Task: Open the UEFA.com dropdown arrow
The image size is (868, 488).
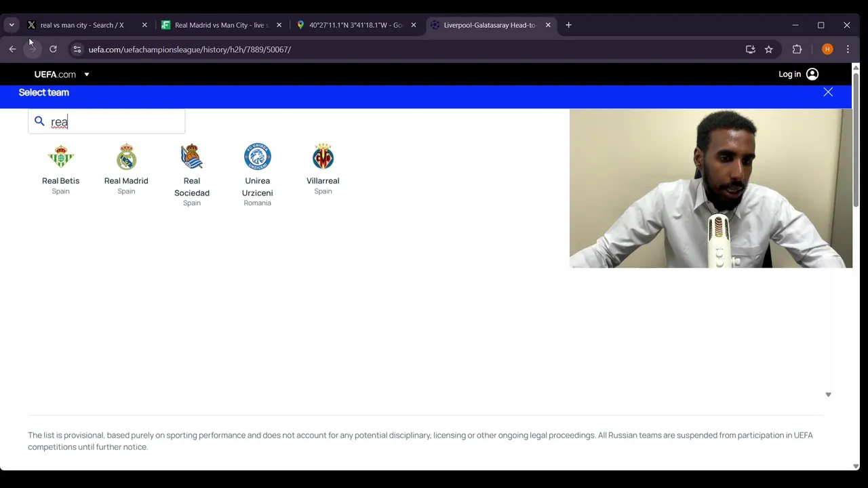Action: tap(87, 75)
